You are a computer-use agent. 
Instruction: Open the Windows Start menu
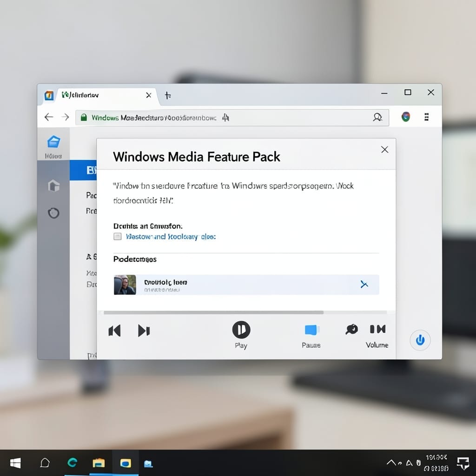pyautogui.click(x=15, y=463)
